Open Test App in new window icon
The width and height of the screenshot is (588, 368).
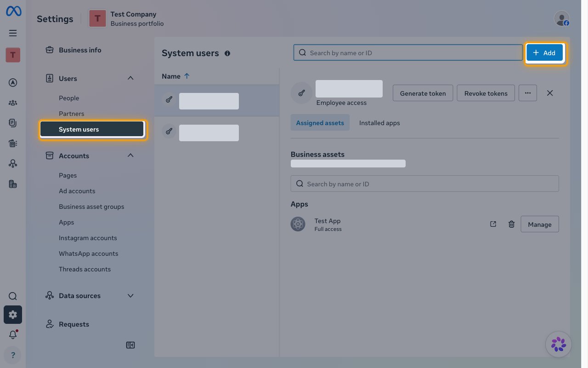493,224
